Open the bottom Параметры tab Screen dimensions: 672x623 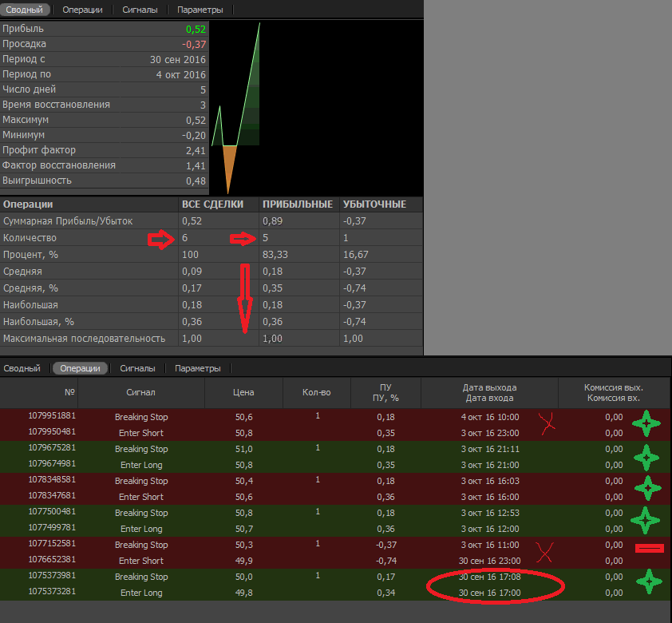click(197, 368)
